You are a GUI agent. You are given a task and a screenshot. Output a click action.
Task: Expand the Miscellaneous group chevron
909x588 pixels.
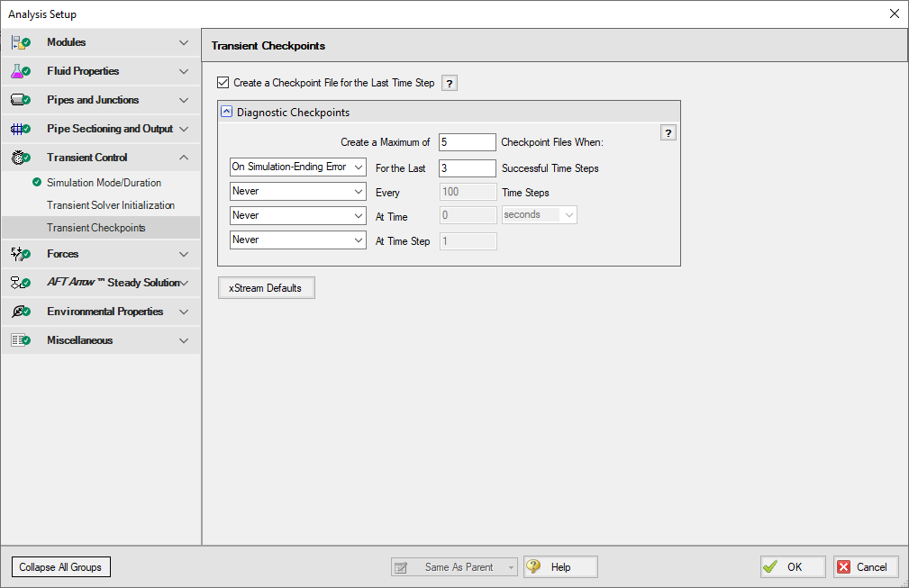tap(184, 340)
